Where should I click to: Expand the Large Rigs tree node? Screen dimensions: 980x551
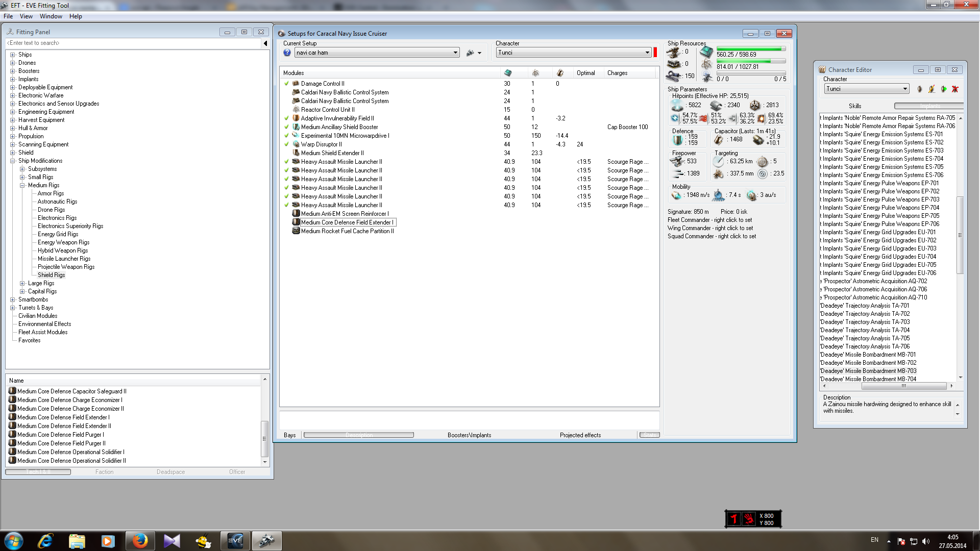point(22,283)
